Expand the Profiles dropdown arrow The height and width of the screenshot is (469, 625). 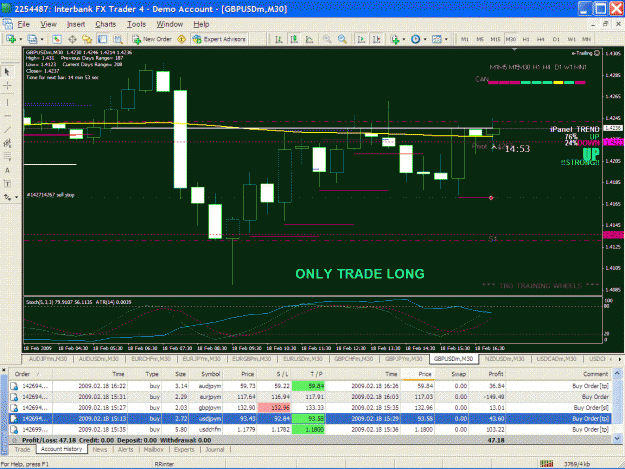(x=42, y=39)
